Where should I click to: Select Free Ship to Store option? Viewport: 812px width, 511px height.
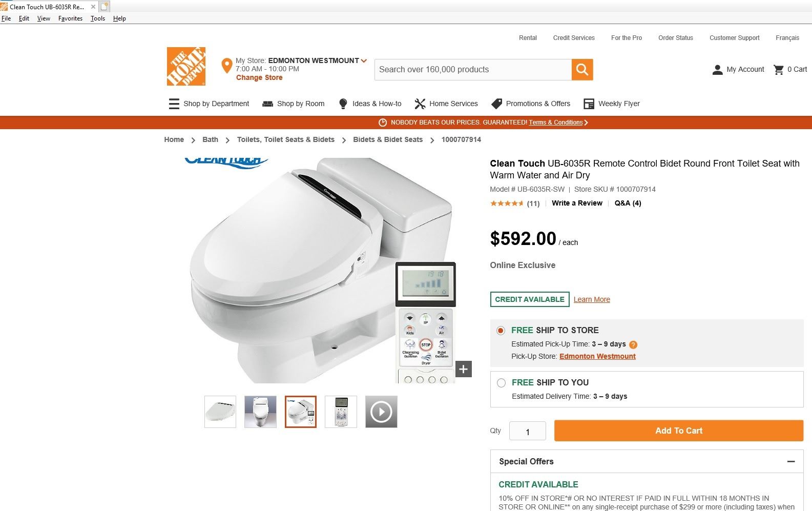[501, 331]
